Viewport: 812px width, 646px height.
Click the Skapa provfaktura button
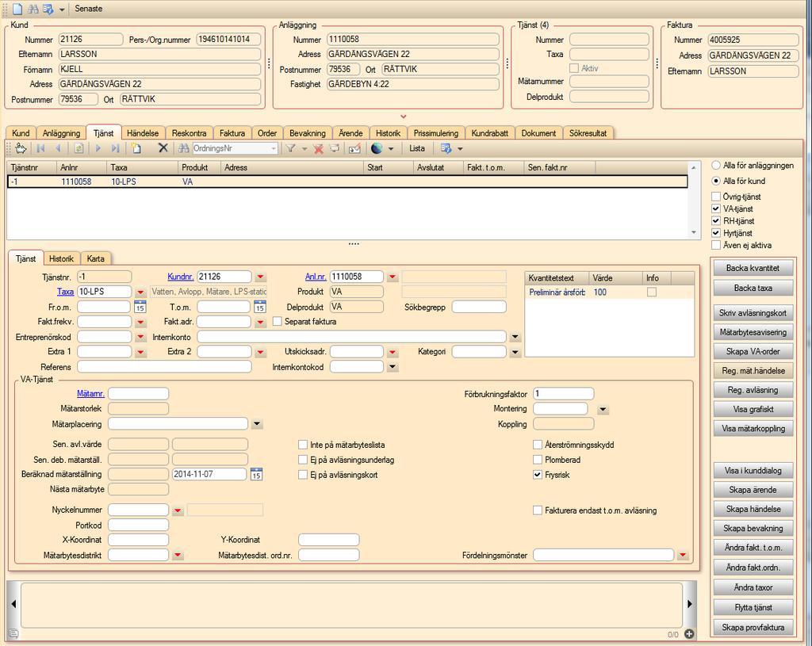[x=753, y=627]
